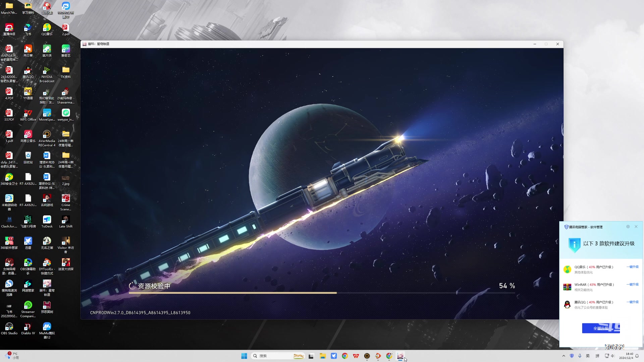
Task: Open the 360软件管家 desktop shortcut
Action: click(x=9, y=243)
